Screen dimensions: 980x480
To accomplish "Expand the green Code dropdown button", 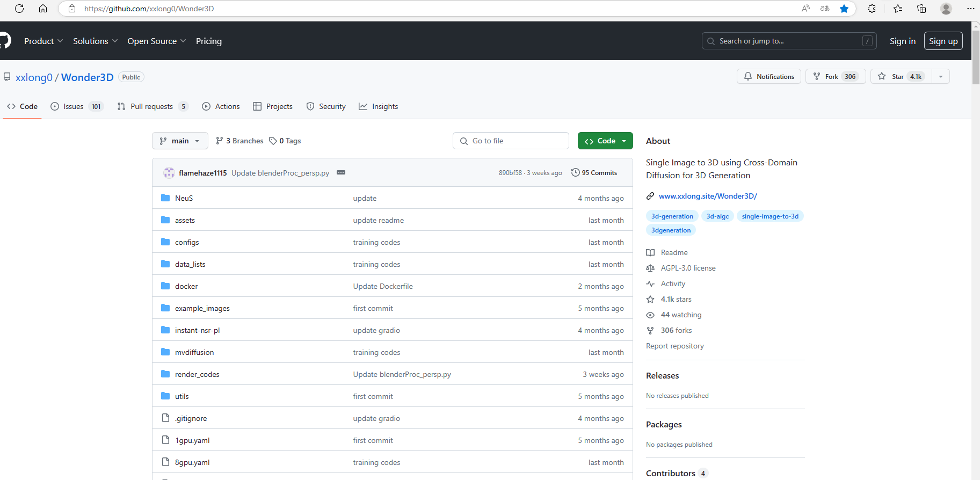I will [605, 141].
